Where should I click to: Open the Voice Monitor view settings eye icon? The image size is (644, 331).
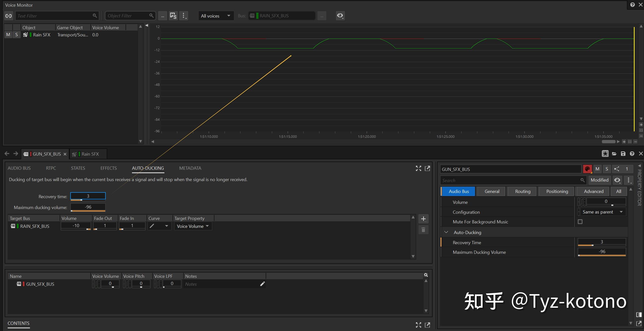tap(340, 16)
